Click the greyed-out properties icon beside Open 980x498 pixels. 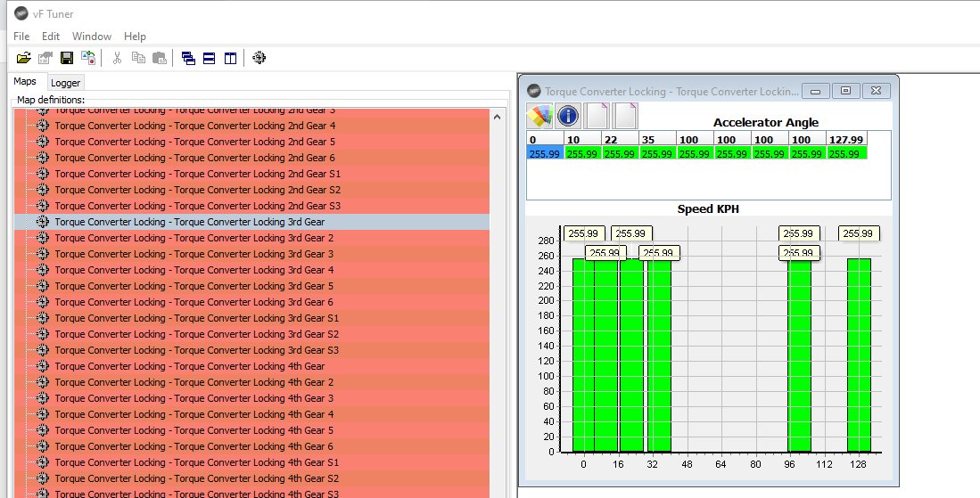point(45,58)
